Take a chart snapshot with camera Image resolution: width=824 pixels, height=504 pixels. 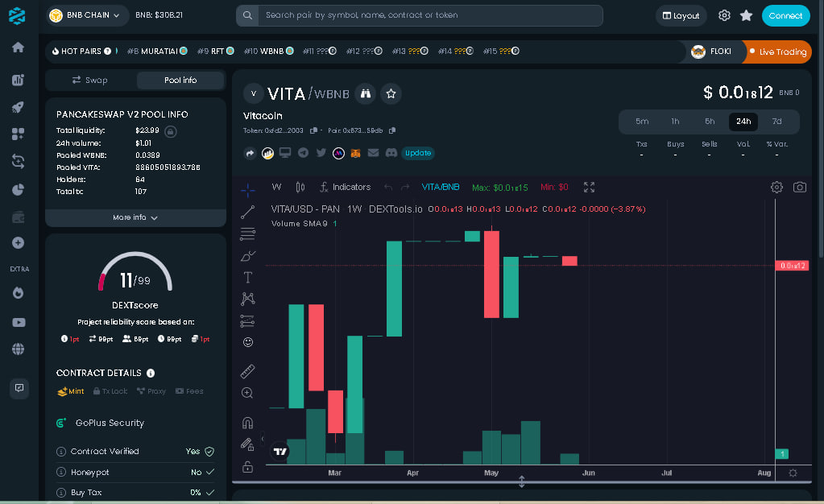[799, 187]
